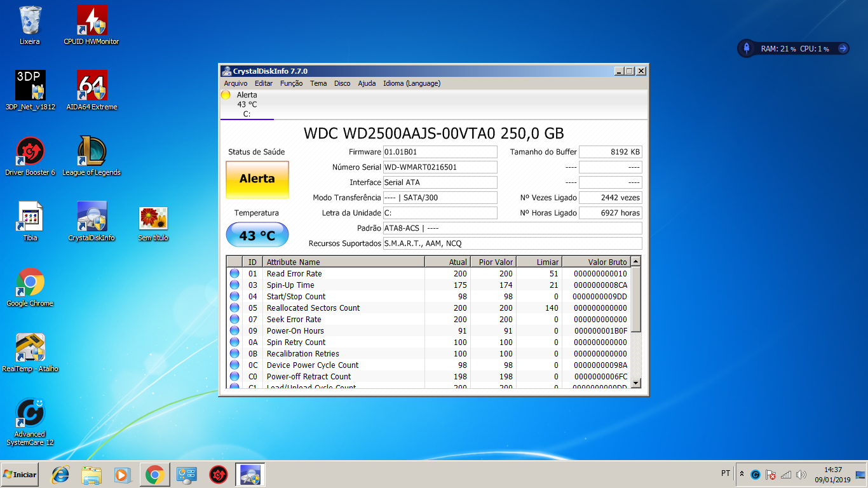Select the CrystalDiskInfo desktop shortcut
The height and width of the screenshot is (488, 868).
(x=92, y=221)
